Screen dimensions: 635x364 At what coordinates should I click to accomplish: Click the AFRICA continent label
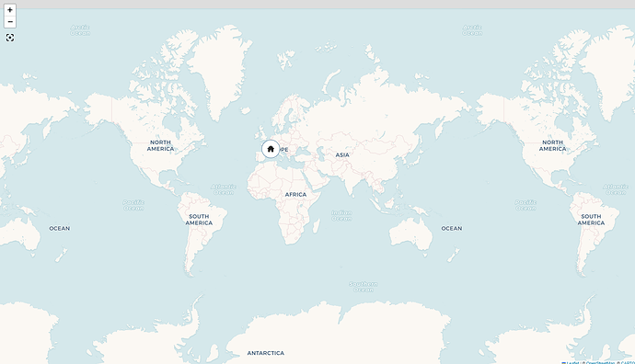tap(295, 195)
